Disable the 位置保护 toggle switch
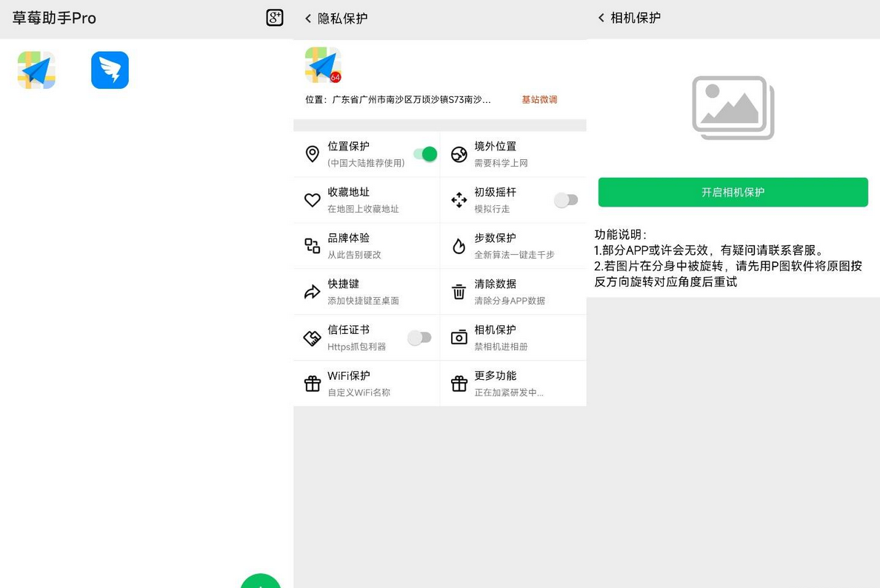Viewport: 880px width, 588px height. point(424,153)
